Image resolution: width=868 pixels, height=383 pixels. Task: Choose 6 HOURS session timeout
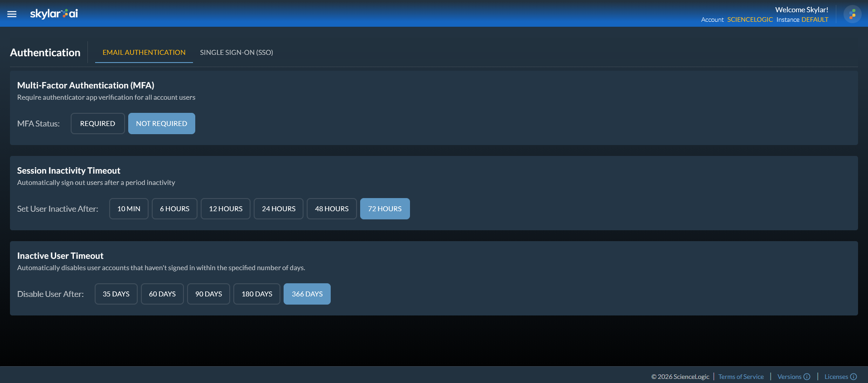pyautogui.click(x=174, y=209)
